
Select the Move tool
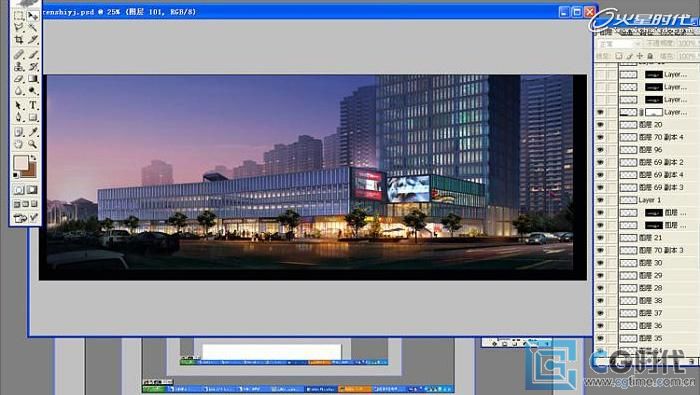pyautogui.click(x=33, y=16)
